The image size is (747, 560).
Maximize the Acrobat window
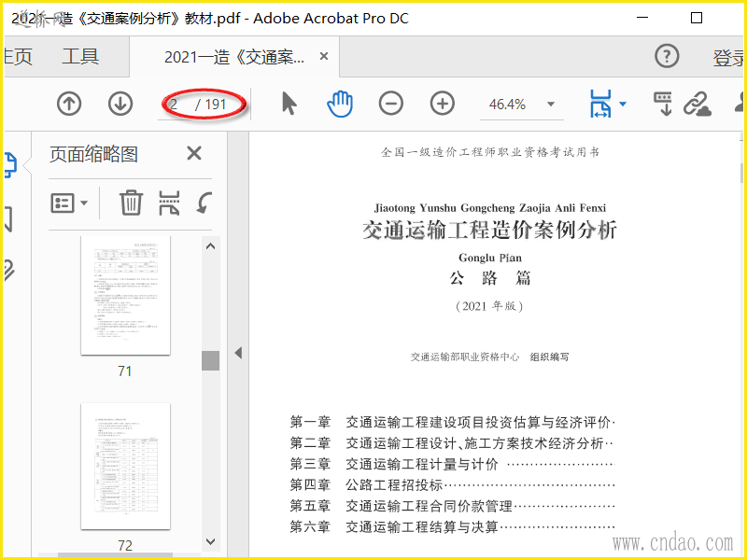(x=696, y=18)
